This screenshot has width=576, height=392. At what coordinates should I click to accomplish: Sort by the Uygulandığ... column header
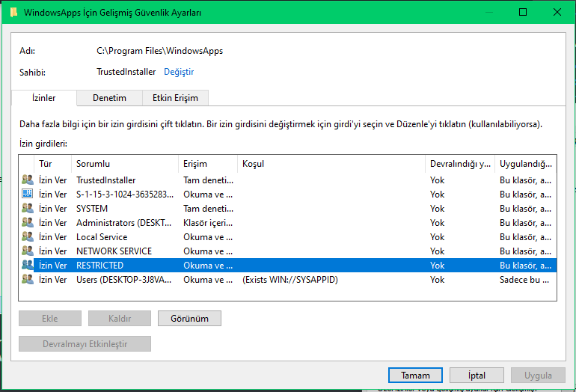coord(526,164)
